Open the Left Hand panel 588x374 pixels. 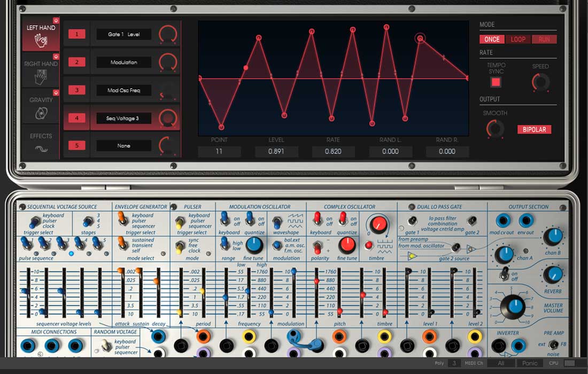click(41, 34)
